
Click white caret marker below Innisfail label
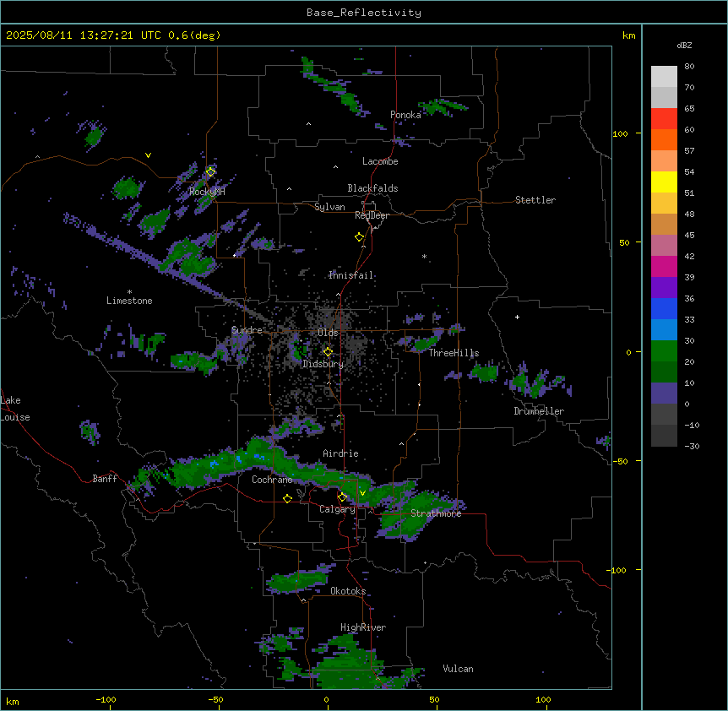338,295
